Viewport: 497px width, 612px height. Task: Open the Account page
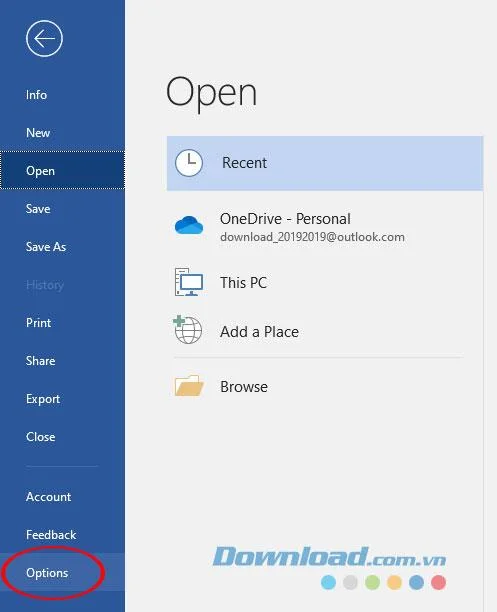click(62, 496)
